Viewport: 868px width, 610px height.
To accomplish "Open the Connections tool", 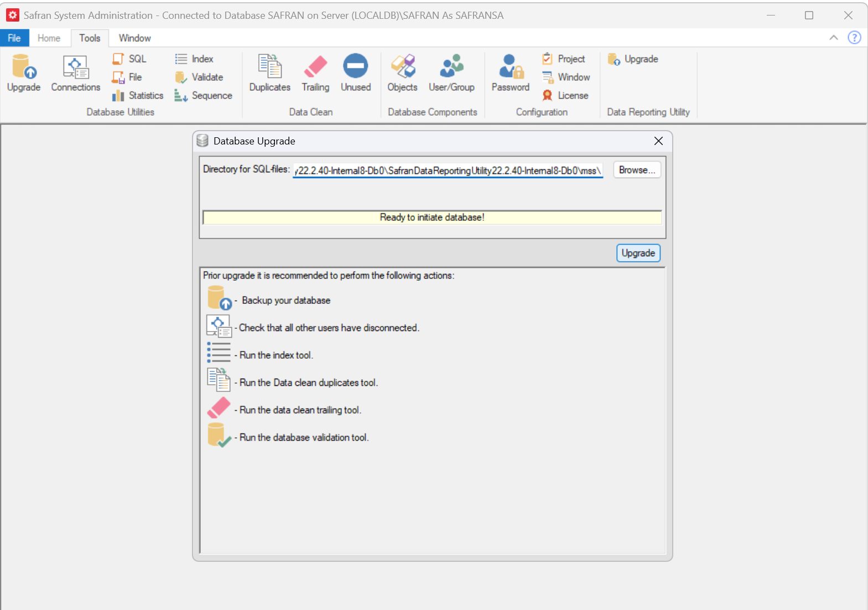I will 76,73.
